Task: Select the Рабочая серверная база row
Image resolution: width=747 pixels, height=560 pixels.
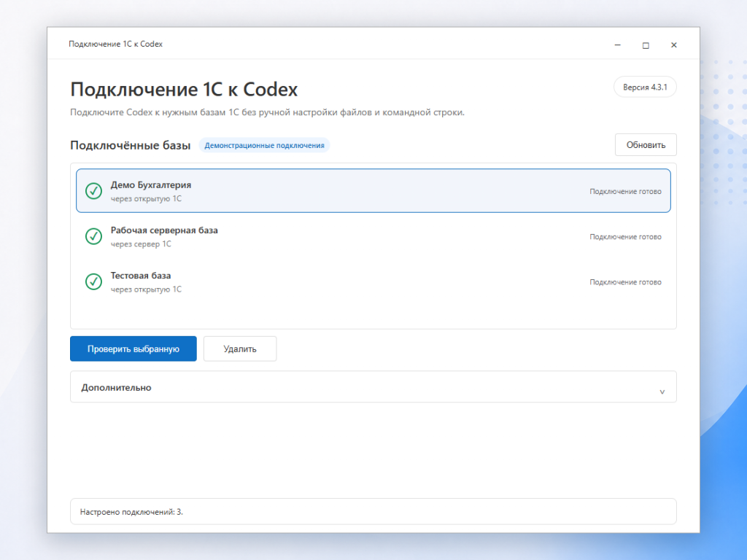Action: (x=373, y=236)
